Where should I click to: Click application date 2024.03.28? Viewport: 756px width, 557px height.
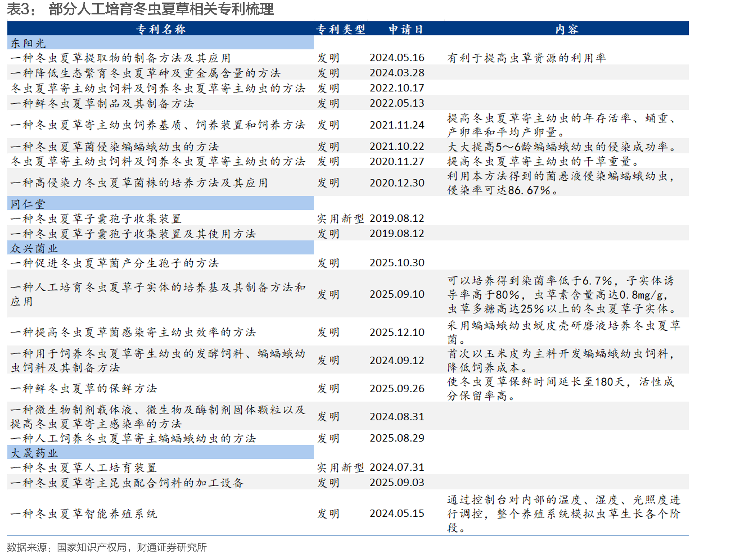397,73
